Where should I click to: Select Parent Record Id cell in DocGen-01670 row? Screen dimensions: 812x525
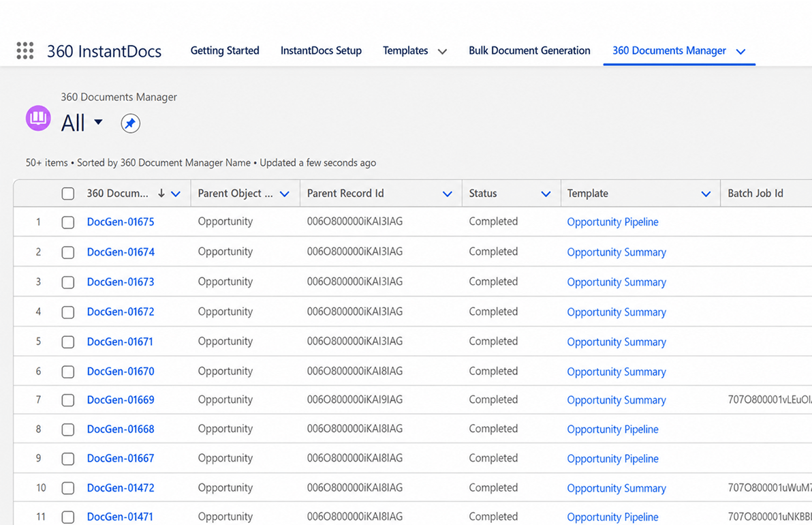click(x=355, y=371)
